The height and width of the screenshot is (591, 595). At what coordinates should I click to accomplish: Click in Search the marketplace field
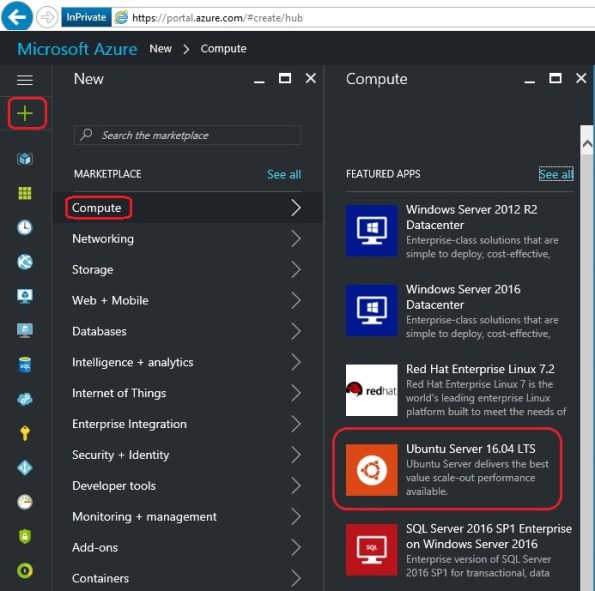(188, 135)
